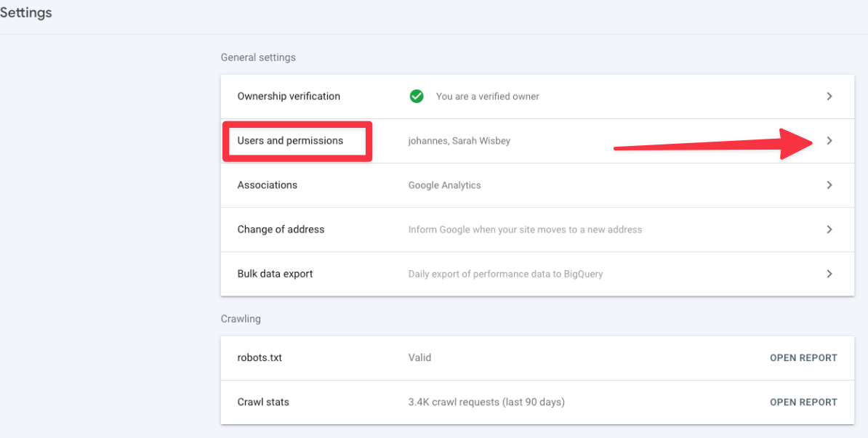This screenshot has height=438, width=868.
Task: Open the robots.txt report
Action: (x=803, y=357)
